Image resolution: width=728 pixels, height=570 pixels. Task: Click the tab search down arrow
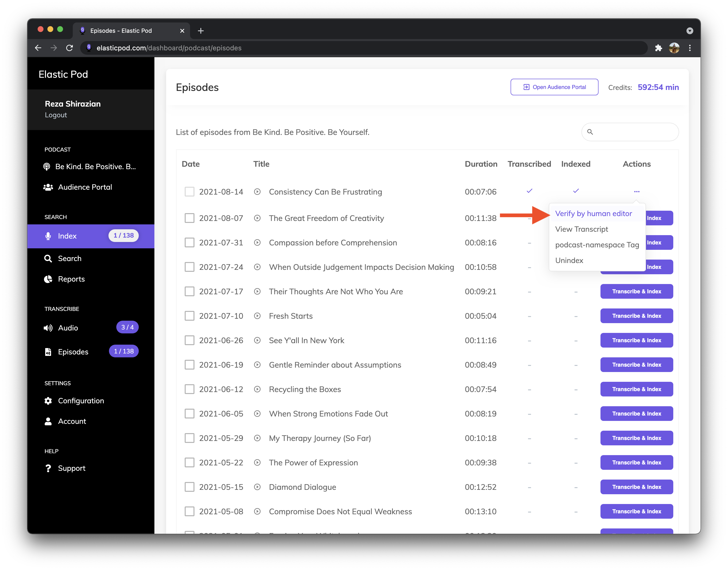point(690,31)
